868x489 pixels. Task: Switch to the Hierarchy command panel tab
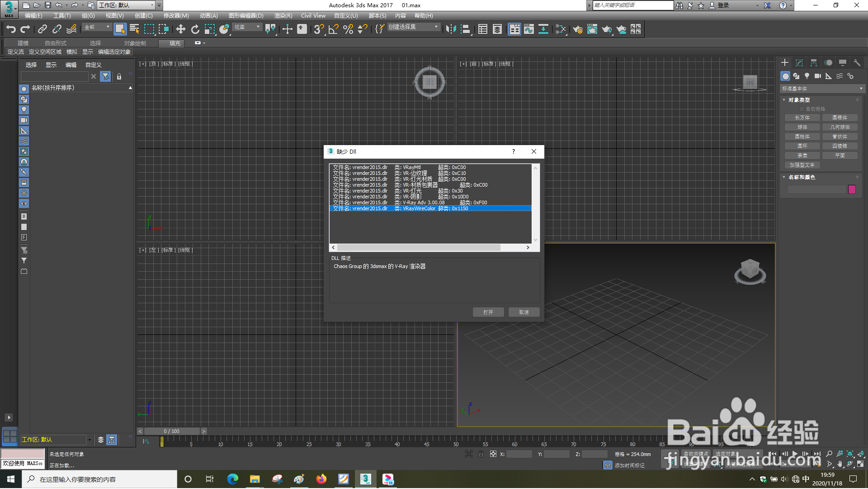814,63
